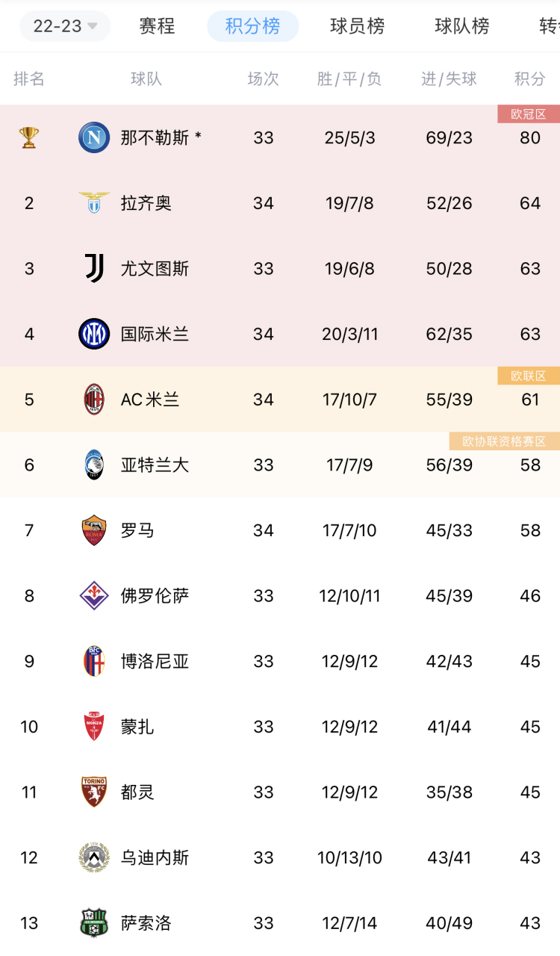
Task: Open the 球队榜 tab
Action: coord(458,26)
